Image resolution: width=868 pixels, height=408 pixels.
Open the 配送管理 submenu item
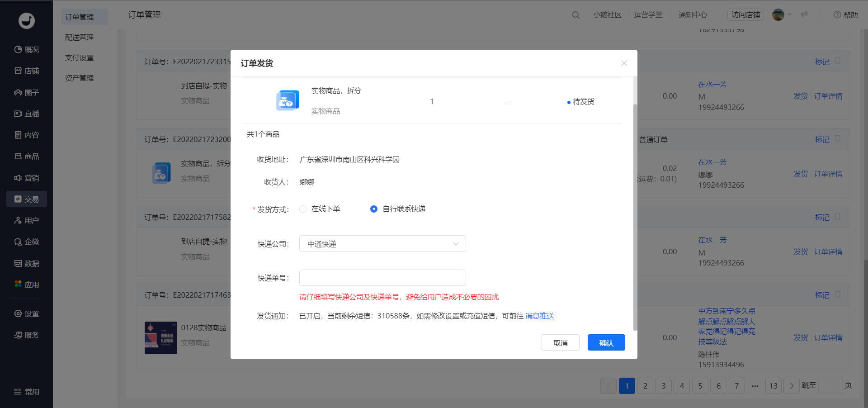[79, 37]
